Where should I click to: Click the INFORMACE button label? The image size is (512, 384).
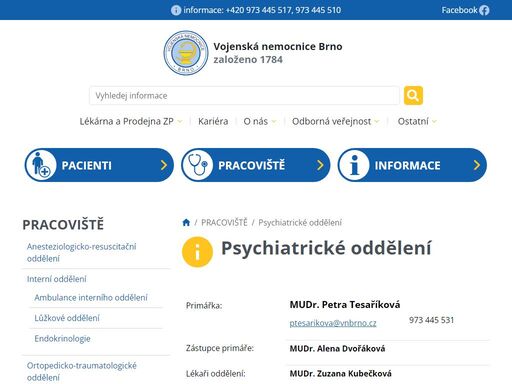pos(407,165)
